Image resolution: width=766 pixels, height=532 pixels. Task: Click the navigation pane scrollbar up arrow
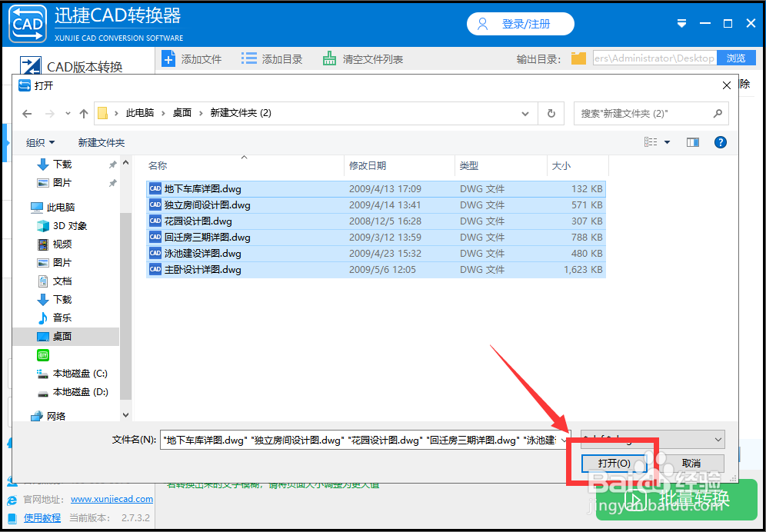pyautogui.click(x=125, y=163)
